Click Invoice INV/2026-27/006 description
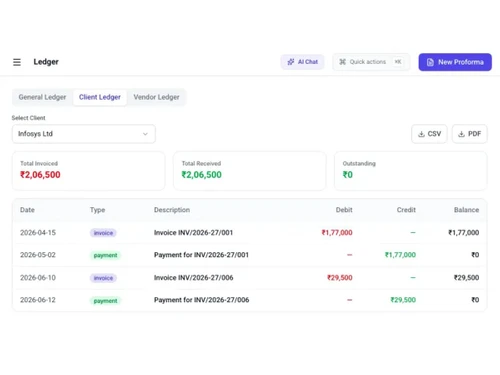Viewport: 500px width, 375px height. click(194, 278)
